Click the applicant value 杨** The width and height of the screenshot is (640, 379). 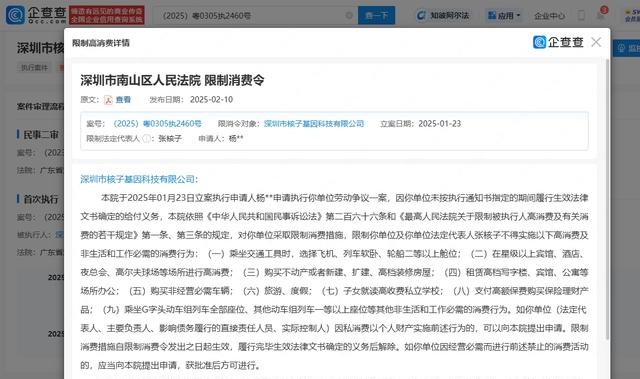[236, 139]
